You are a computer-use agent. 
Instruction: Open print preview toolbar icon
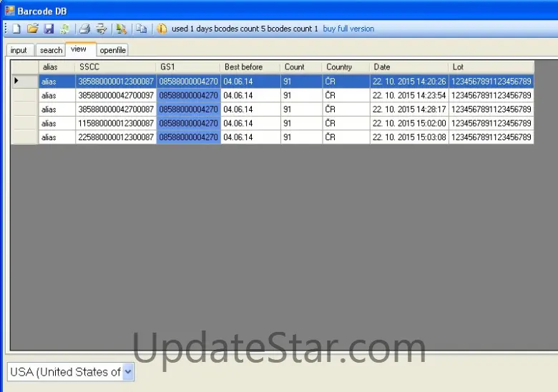pyautogui.click(x=101, y=29)
